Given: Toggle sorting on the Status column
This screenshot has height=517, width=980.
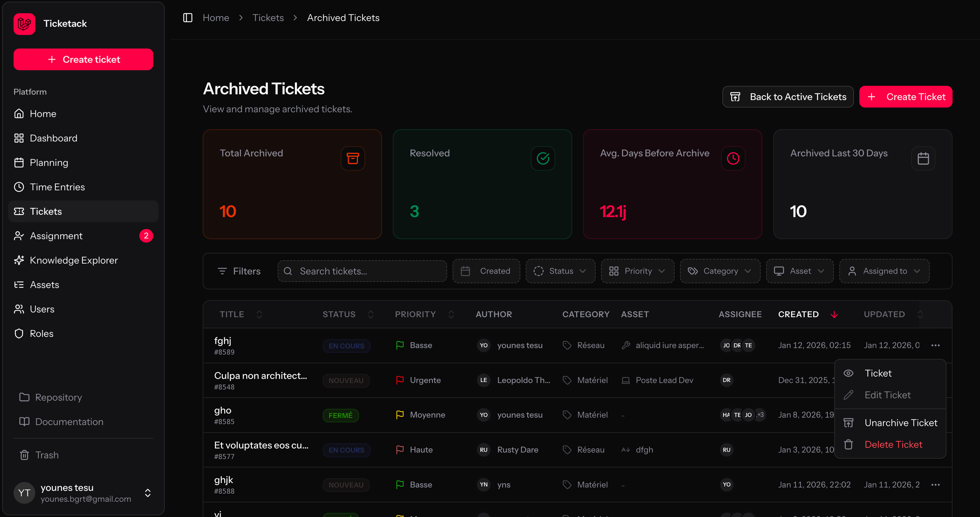Looking at the screenshot, I should (x=371, y=314).
